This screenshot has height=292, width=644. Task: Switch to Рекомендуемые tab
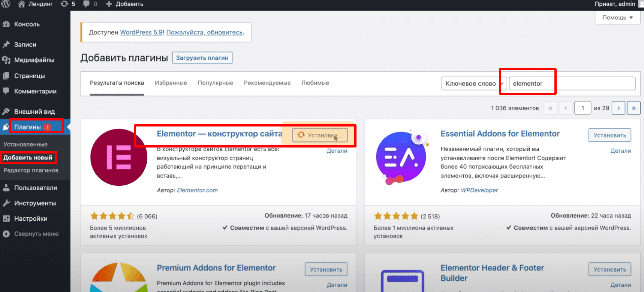point(267,83)
